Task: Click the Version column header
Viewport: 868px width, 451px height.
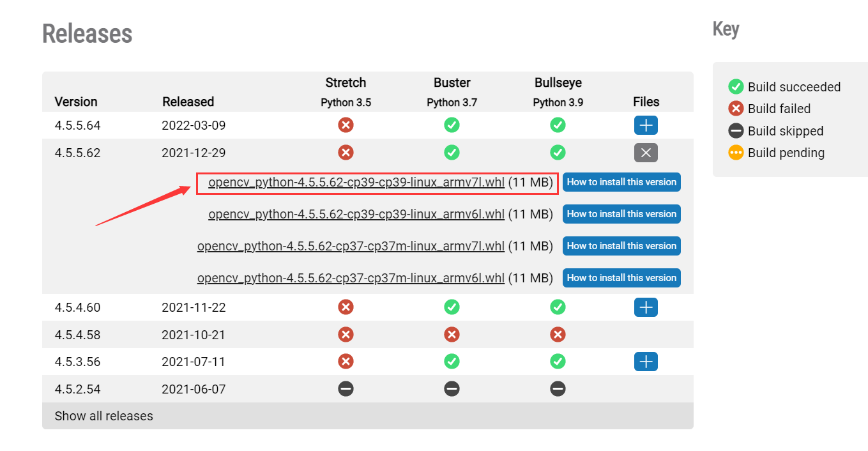Action: [x=76, y=102]
